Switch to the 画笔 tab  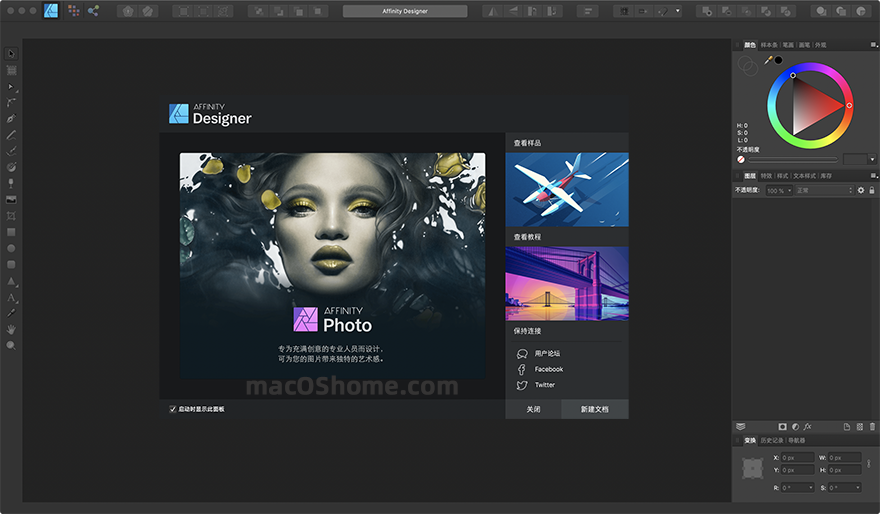(805, 45)
